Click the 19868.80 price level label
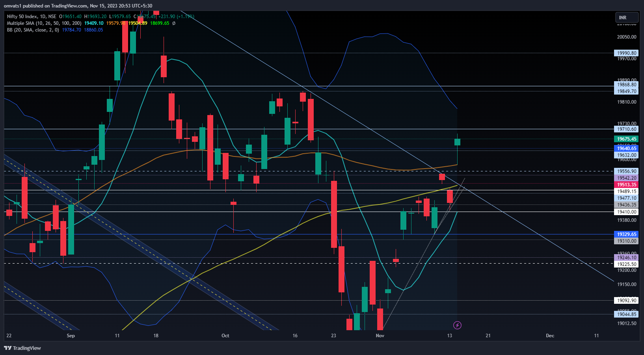Screen dimensions: 644x355 tap(627, 85)
